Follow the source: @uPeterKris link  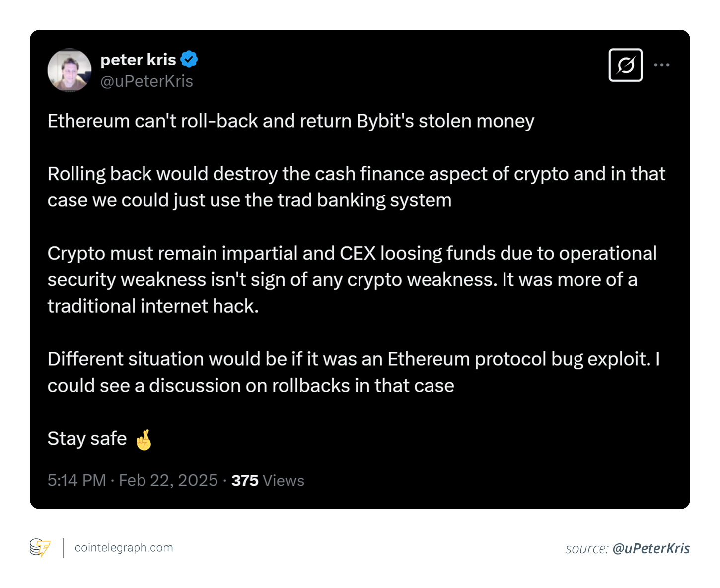[x=652, y=549]
